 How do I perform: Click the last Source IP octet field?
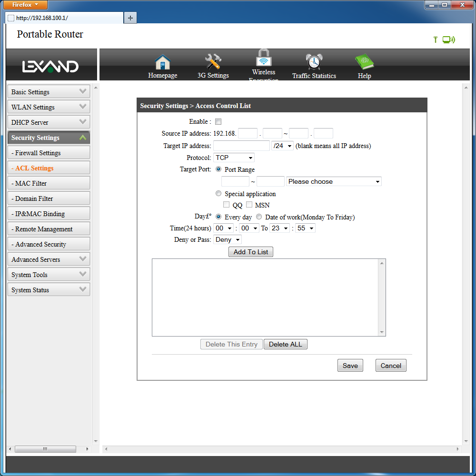coord(323,133)
